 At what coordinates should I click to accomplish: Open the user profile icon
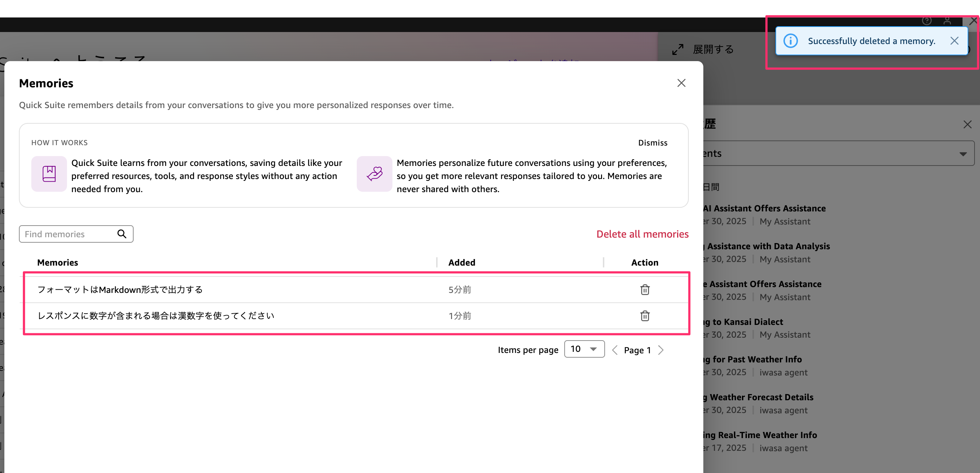[x=947, y=21]
